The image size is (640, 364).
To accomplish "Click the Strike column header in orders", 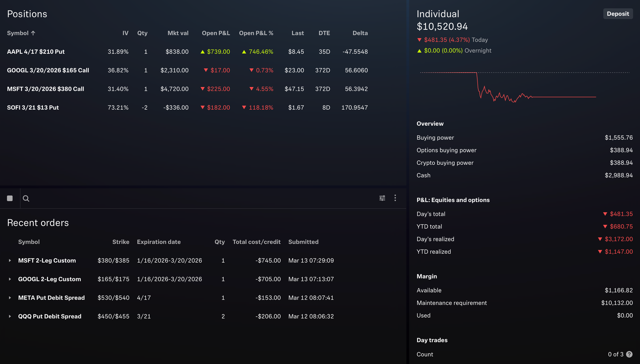I will 121,242.
